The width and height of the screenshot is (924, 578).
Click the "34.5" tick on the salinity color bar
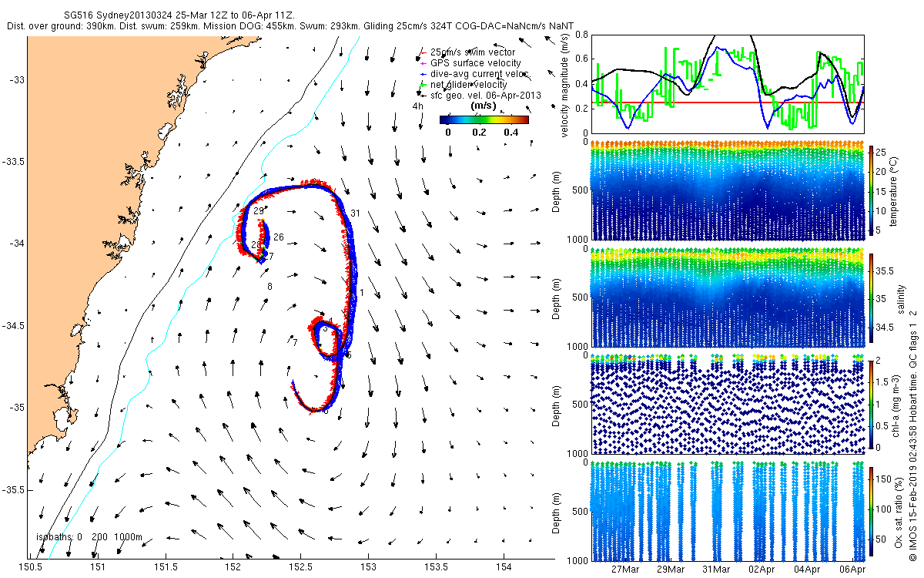pos(886,328)
